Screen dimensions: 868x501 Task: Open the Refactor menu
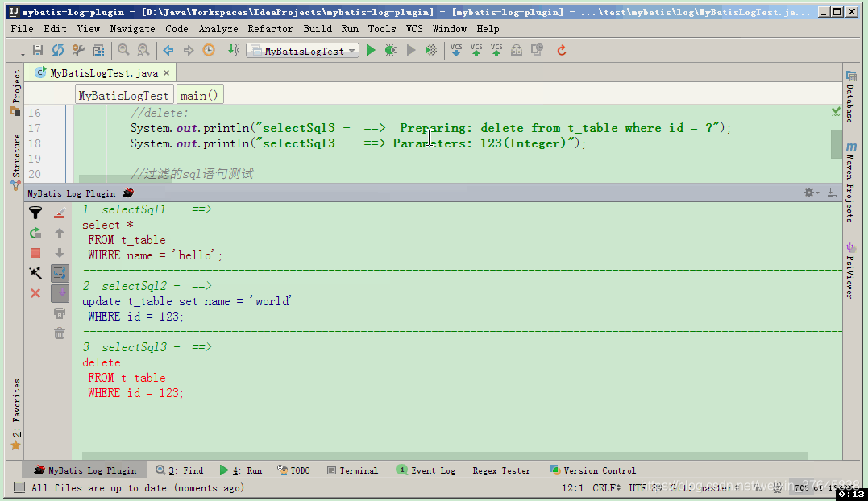pos(270,29)
